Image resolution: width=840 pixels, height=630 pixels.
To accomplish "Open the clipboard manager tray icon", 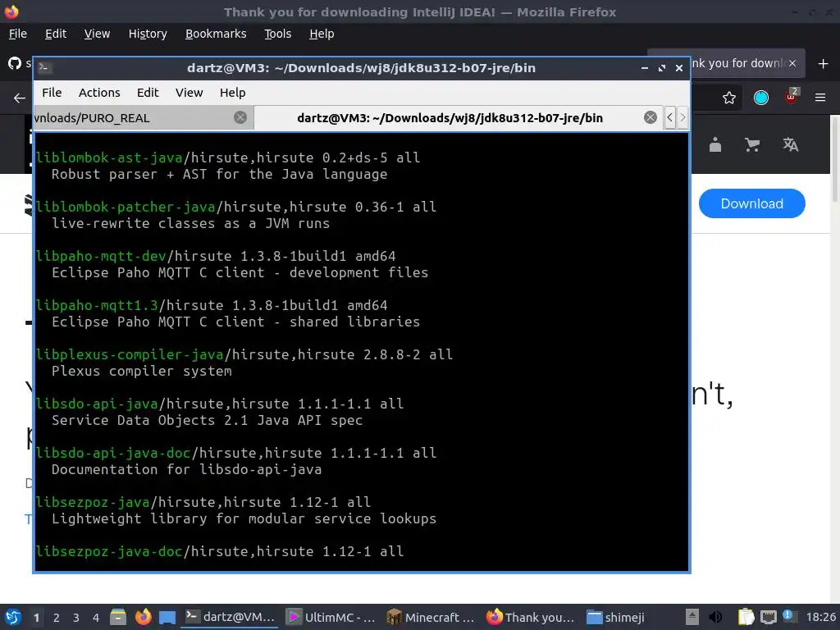I will (x=746, y=617).
